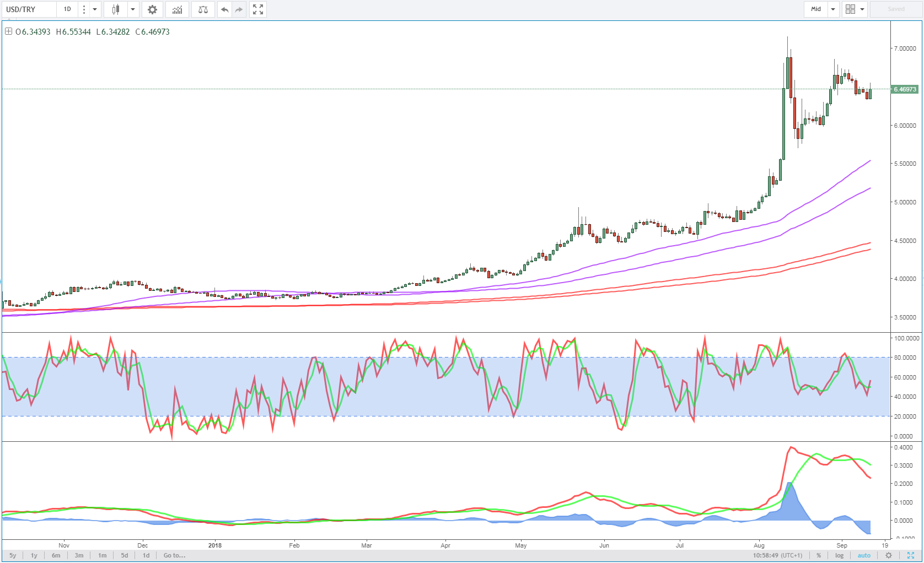Open the layout selector dropdown arrow
The image size is (924, 563).
(x=862, y=9)
